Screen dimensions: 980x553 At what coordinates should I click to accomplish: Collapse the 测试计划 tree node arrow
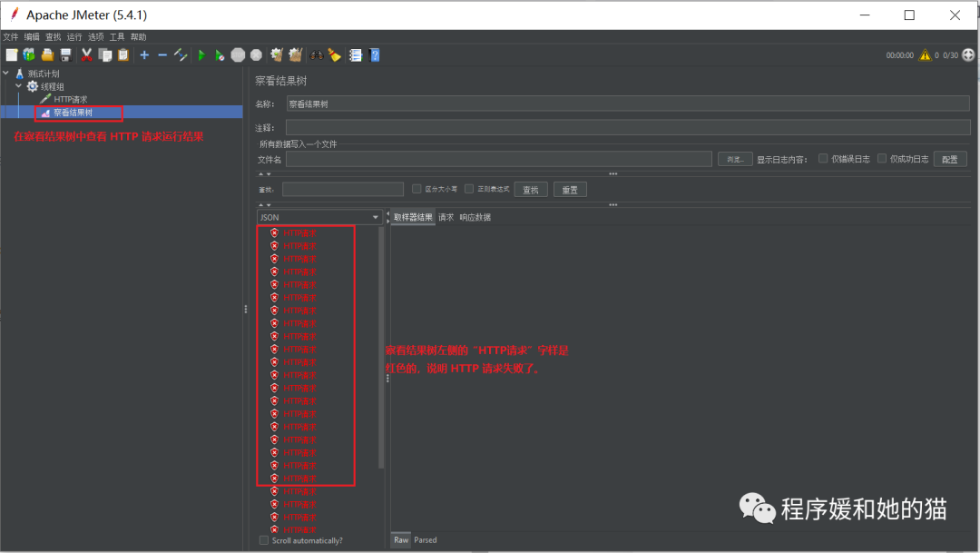click(x=5, y=74)
